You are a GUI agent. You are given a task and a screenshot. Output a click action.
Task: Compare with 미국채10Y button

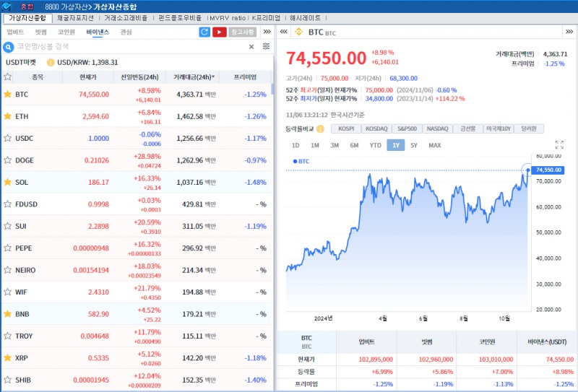[x=499, y=129]
